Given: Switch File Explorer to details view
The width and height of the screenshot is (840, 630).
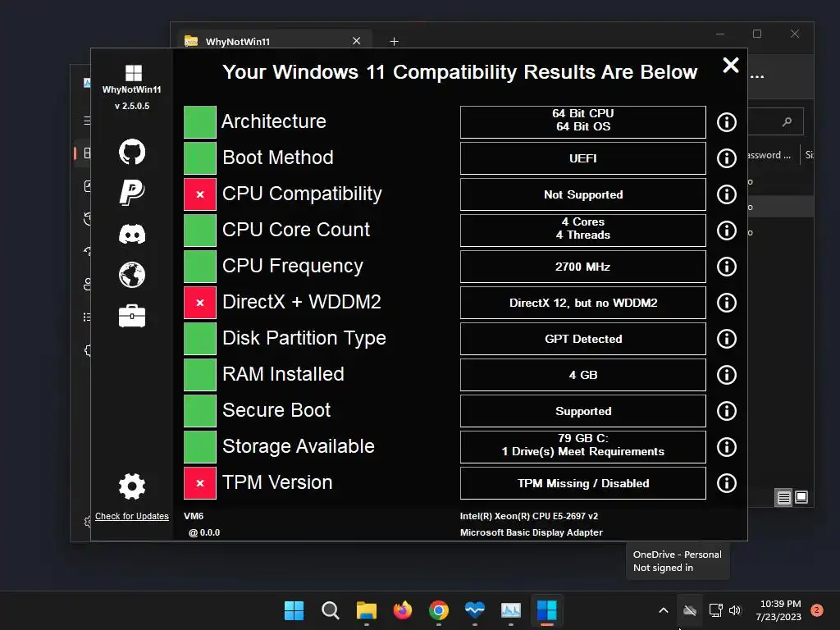Looking at the screenshot, I should (x=783, y=498).
